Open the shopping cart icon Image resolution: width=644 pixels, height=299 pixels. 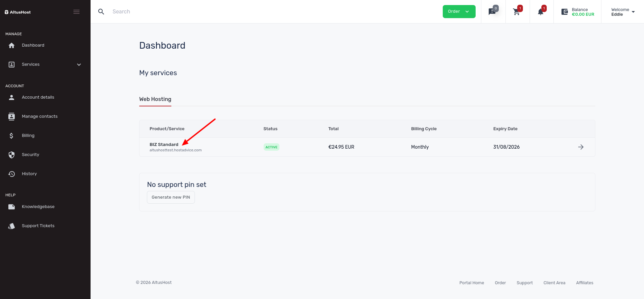517,12
